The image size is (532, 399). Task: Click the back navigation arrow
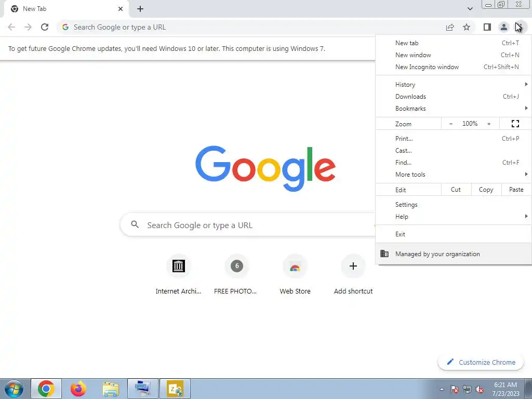coord(11,27)
